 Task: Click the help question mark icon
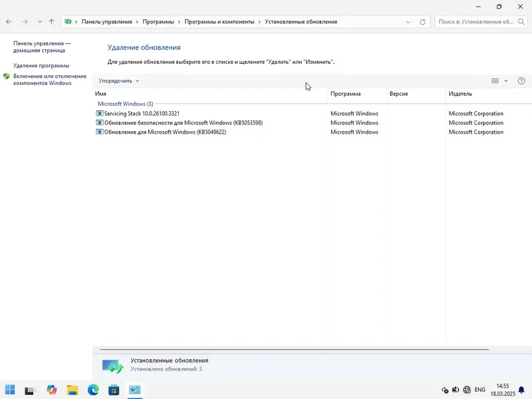(x=522, y=80)
